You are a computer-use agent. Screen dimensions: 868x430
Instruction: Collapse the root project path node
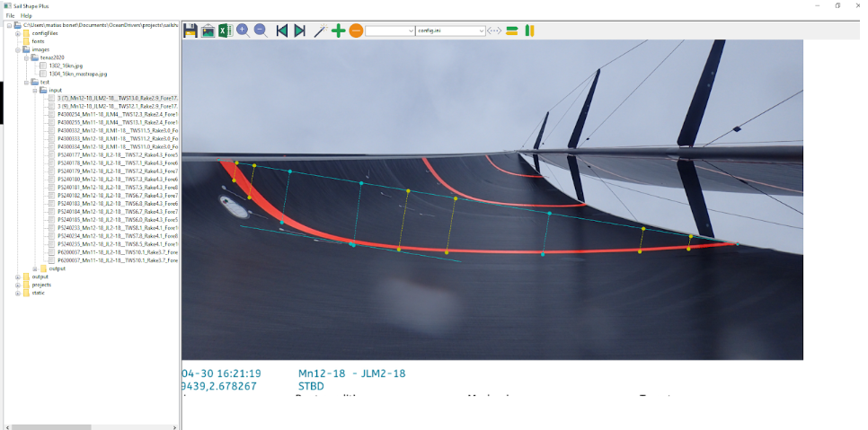click(x=9, y=25)
